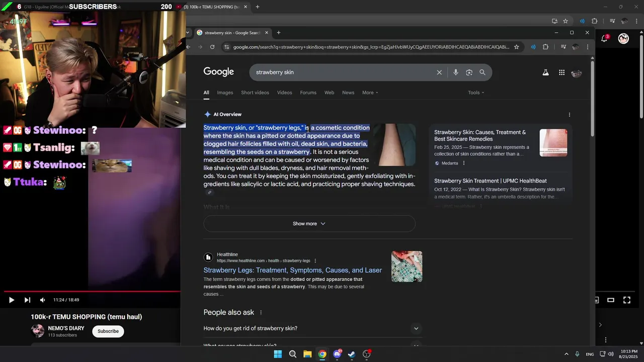Reload the Google search page
644x362 pixels.
pyautogui.click(x=212, y=47)
